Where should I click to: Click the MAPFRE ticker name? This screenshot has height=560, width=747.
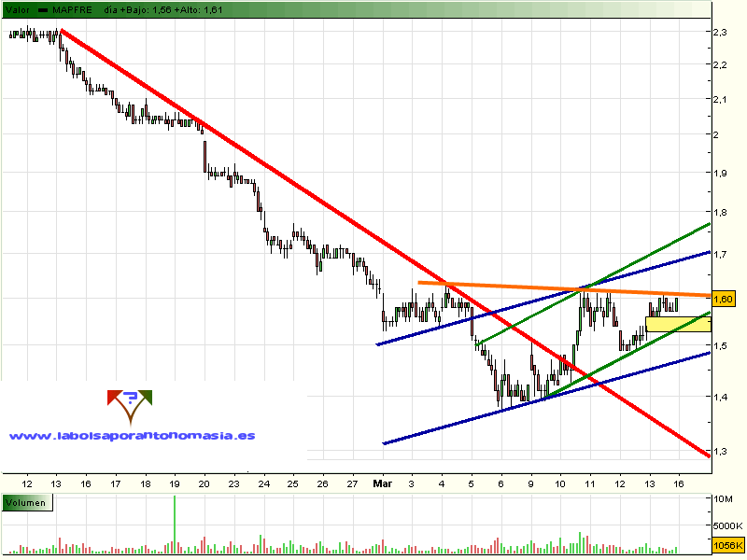pos(73,9)
